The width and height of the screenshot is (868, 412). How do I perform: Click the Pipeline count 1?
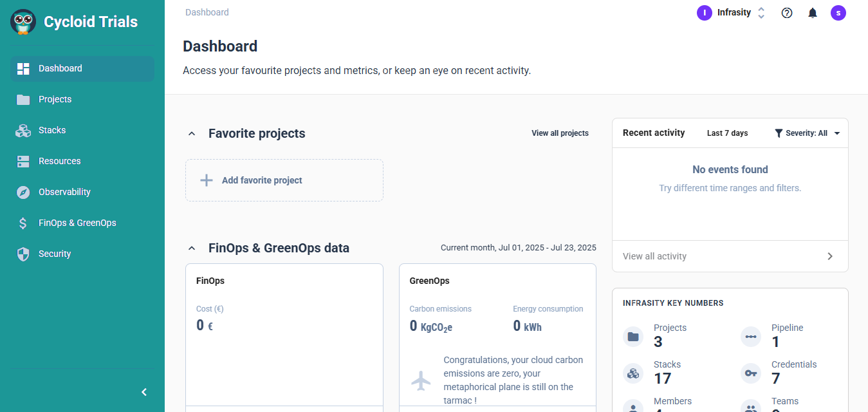pyautogui.click(x=775, y=342)
